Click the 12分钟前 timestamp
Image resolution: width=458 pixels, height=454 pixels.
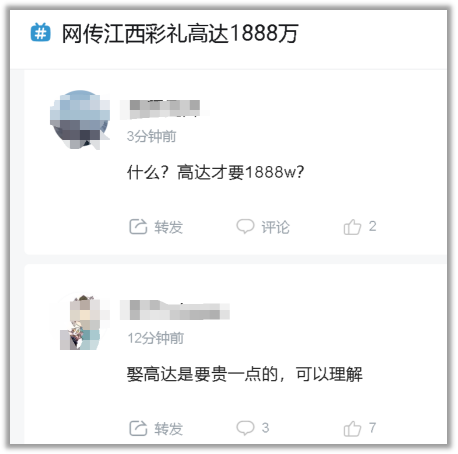pos(156,338)
